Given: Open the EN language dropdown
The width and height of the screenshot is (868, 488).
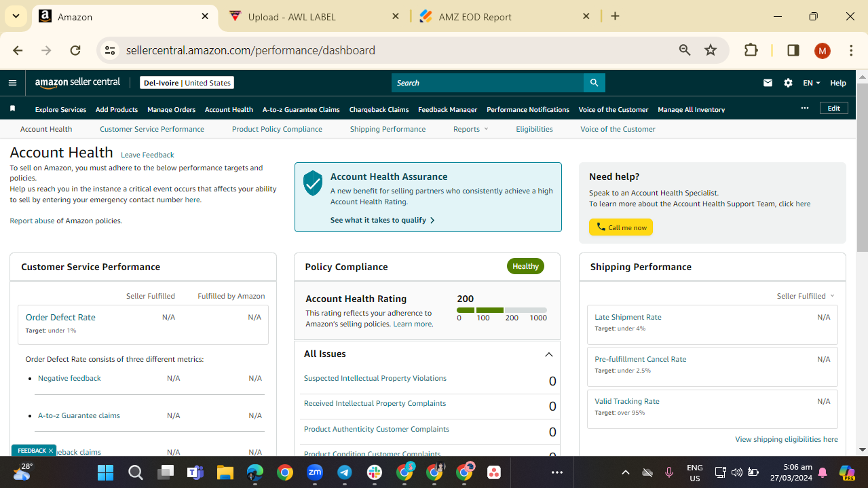Looking at the screenshot, I should tap(812, 83).
